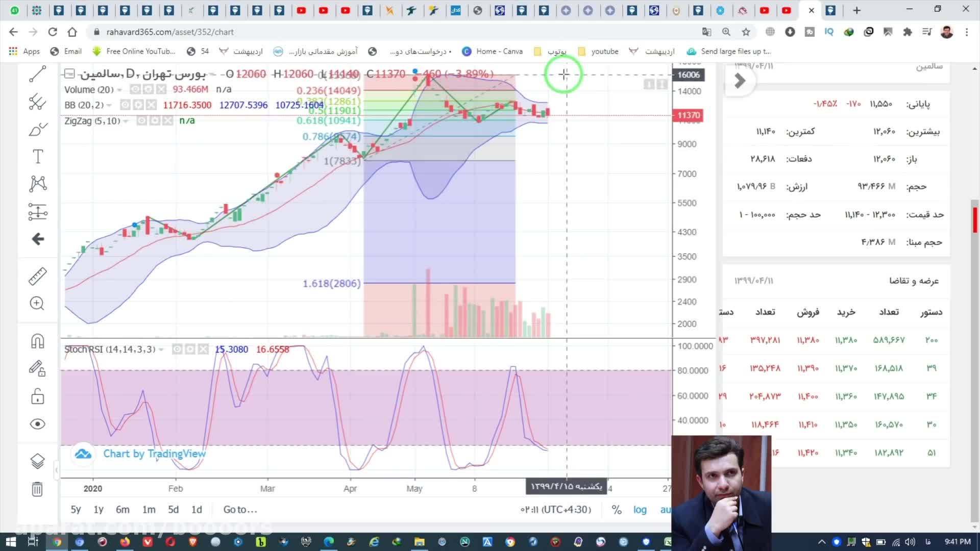Collapse the indicator legend toggle box

pos(70,74)
